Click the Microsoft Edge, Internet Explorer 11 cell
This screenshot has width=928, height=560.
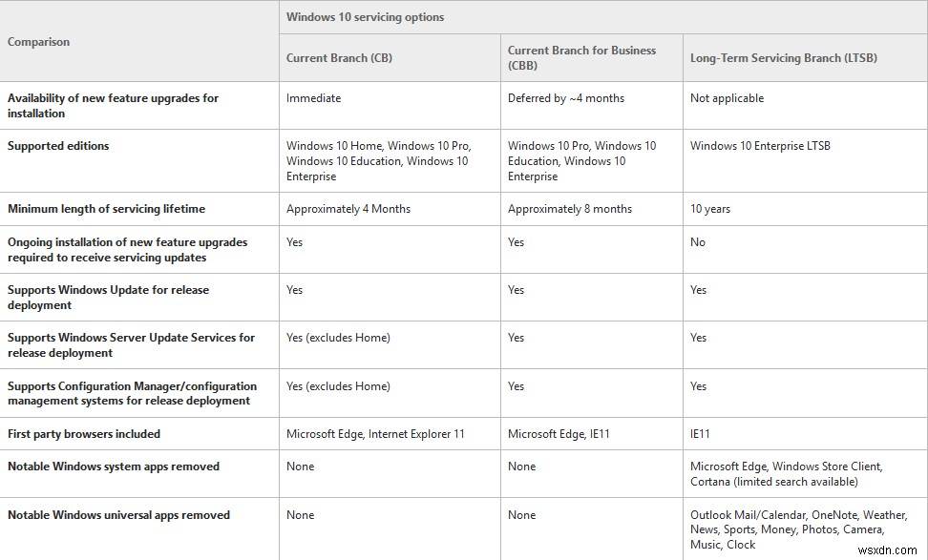375,434
